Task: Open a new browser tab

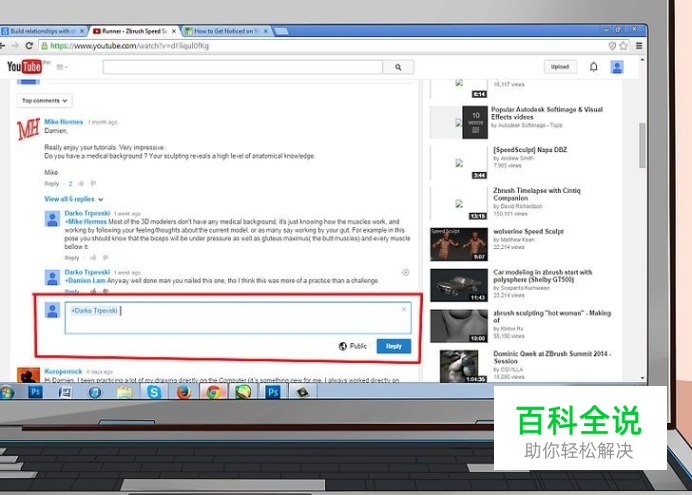Action: [281, 31]
